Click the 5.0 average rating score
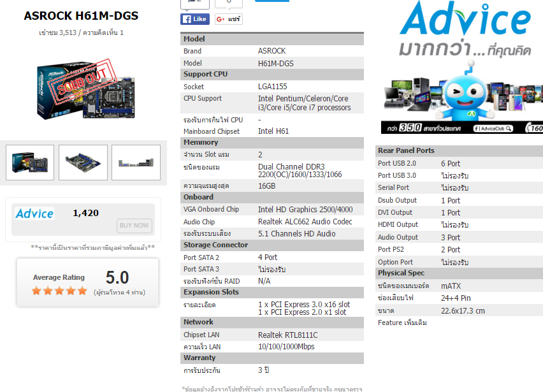The width and height of the screenshot is (543, 392). [x=117, y=277]
